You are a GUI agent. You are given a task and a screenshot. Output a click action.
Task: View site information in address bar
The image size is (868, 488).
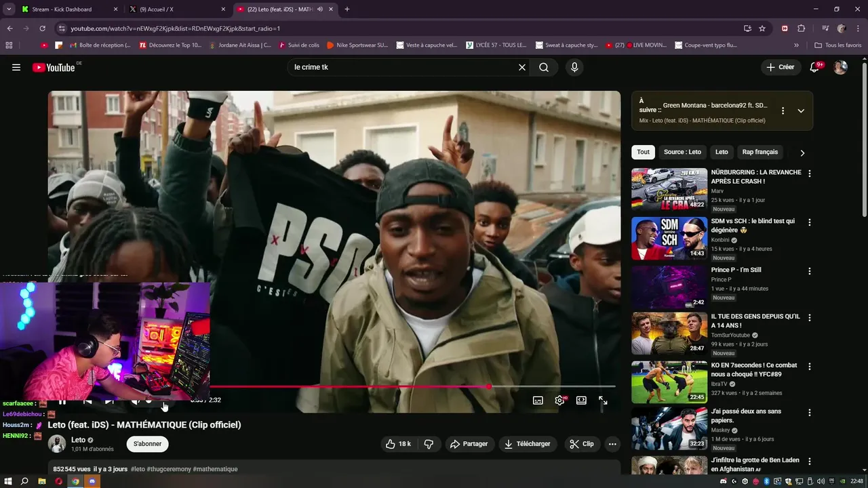(62, 28)
